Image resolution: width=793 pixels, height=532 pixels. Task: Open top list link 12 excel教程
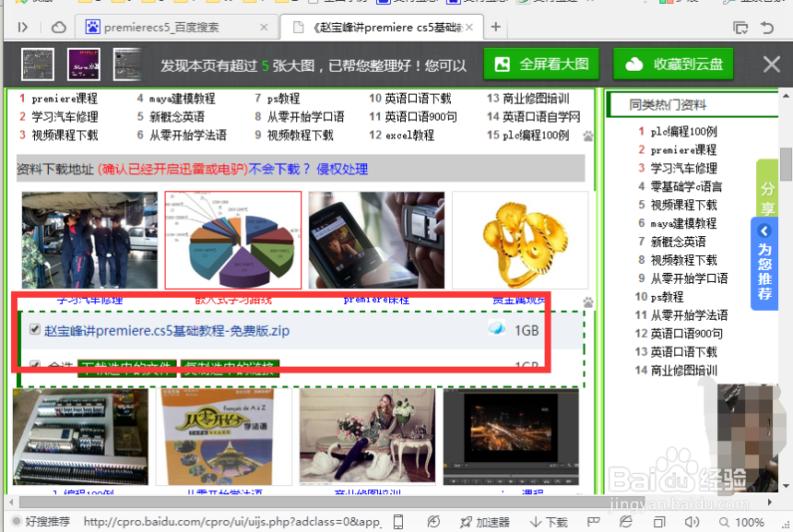[409, 135]
